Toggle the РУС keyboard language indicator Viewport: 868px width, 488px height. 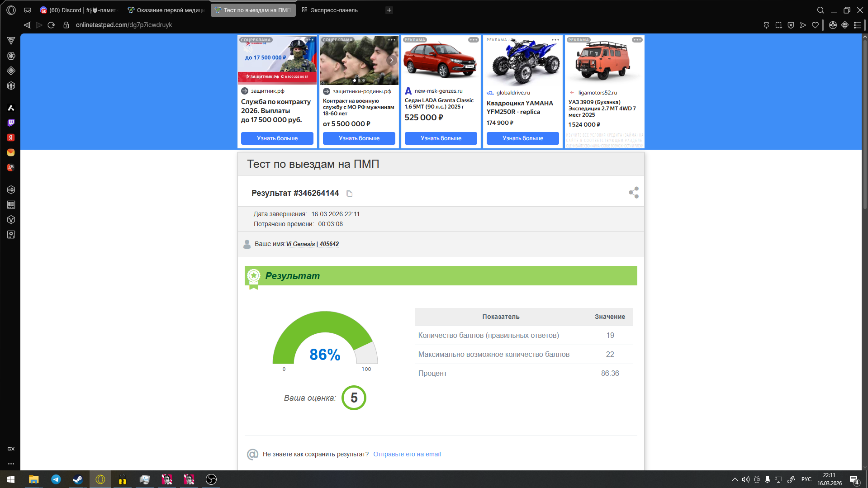click(x=806, y=479)
